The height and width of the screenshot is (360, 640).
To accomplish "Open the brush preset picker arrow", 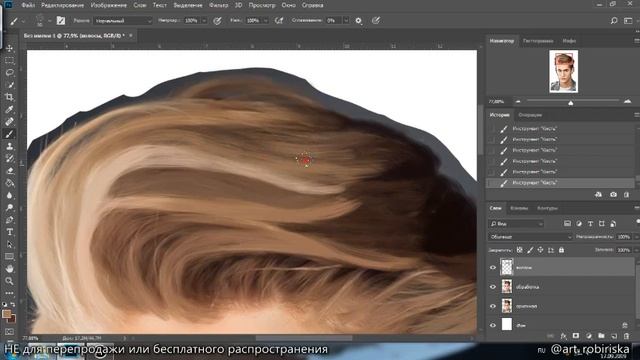I will click(49, 20).
